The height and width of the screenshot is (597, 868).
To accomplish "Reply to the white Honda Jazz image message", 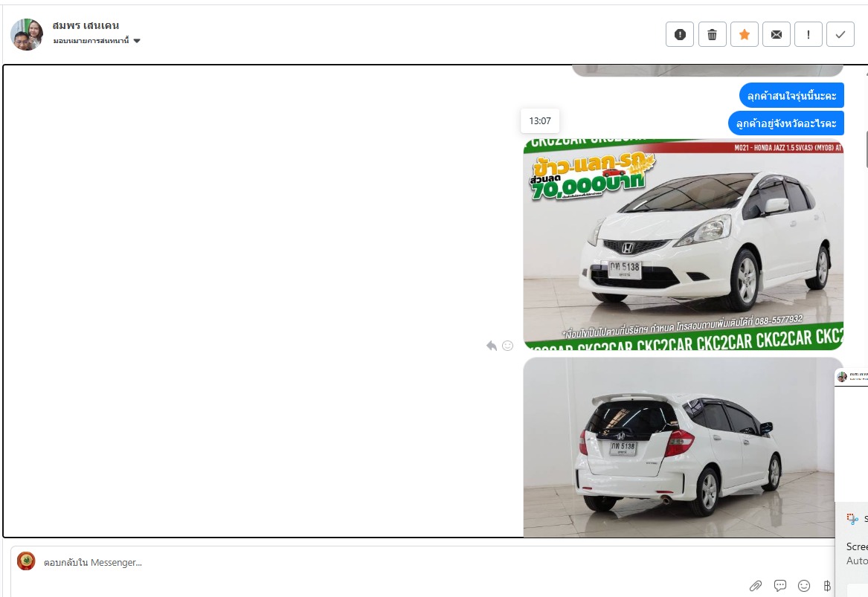I will click(491, 346).
